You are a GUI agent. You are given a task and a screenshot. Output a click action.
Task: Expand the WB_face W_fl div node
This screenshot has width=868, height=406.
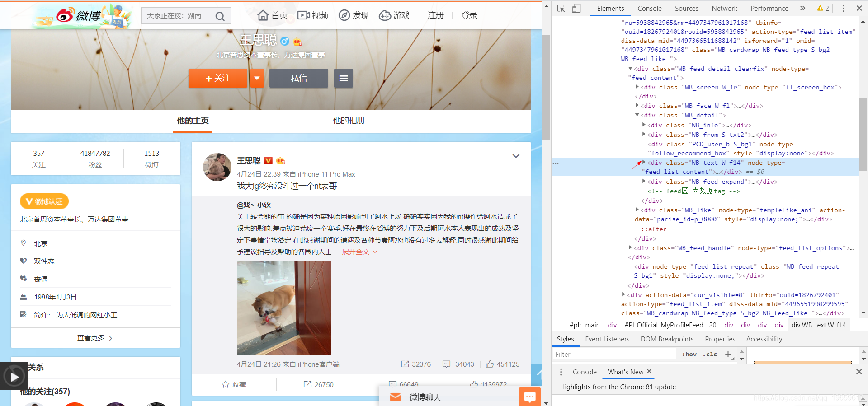coord(637,105)
